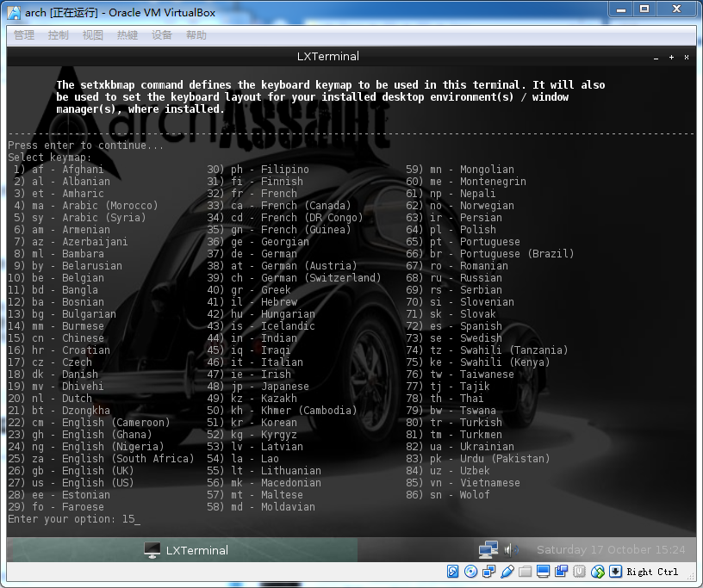703x588 pixels.
Task: Open the 控制 menu
Action: [59, 35]
